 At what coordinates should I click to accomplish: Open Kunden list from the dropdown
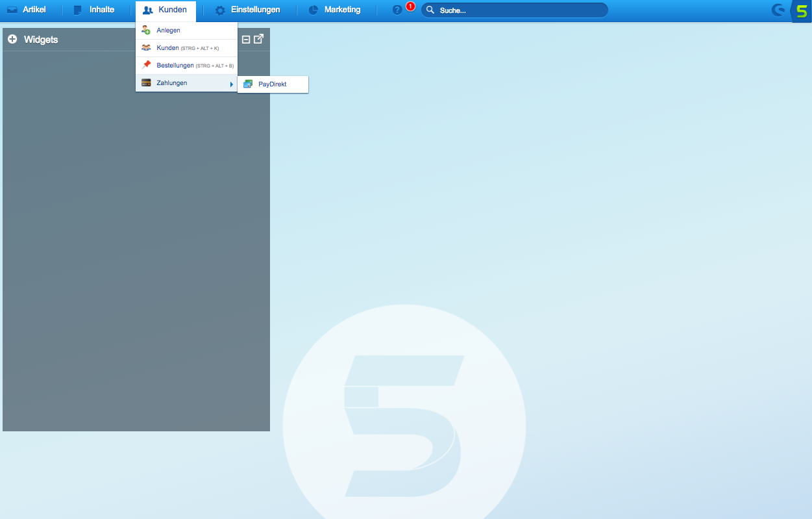168,48
